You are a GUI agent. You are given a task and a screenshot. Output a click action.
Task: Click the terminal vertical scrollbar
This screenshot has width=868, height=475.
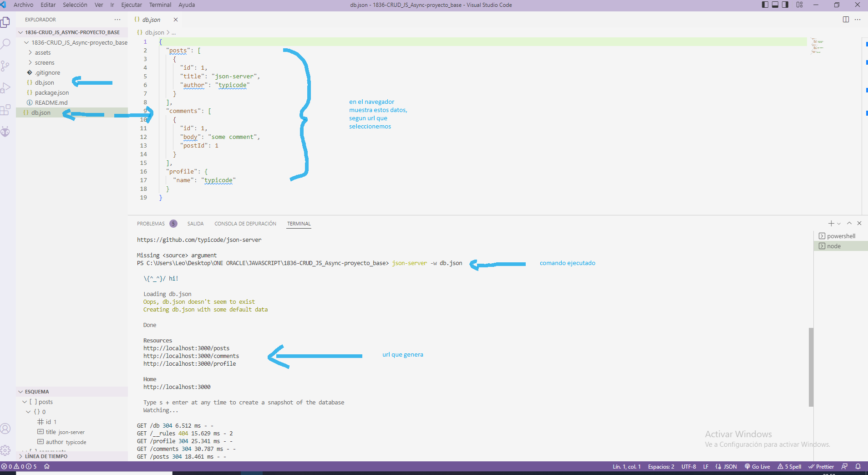pos(811,367)
